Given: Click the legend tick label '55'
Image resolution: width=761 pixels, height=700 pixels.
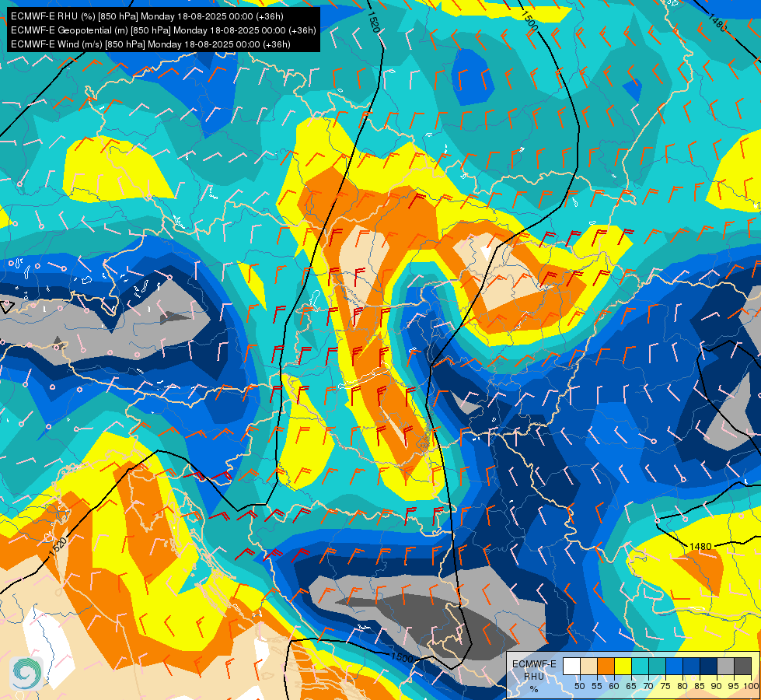Looking at the screenshot, I should pos(597,686).
